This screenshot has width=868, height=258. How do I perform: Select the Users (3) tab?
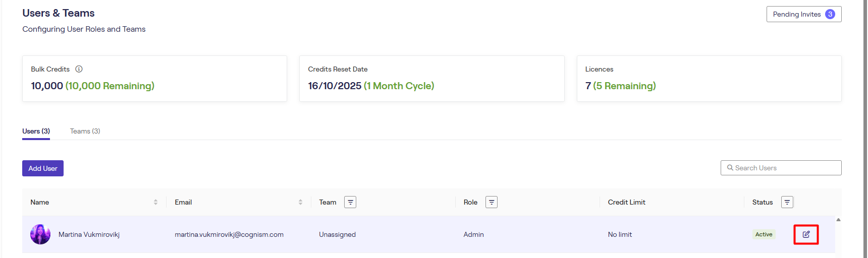tap(36, 131)
